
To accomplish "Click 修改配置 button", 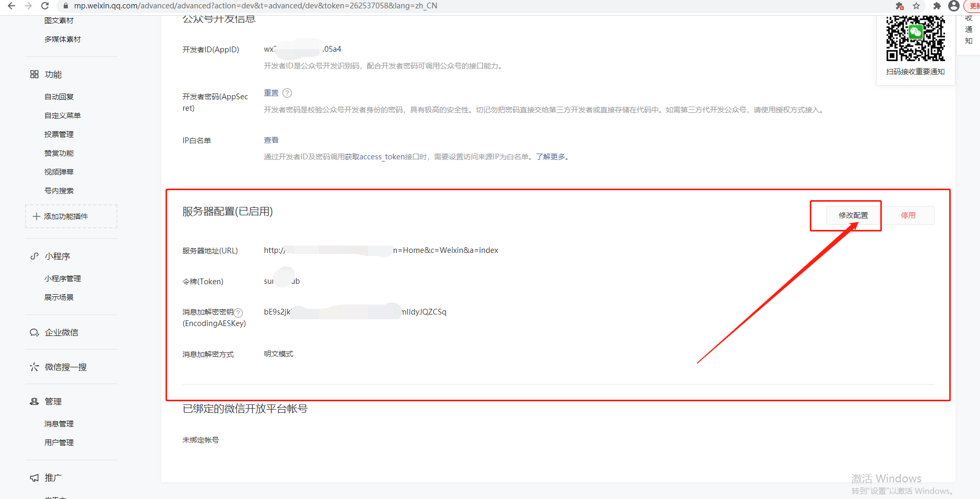I will pyautogui.click(x=853, y=215).
